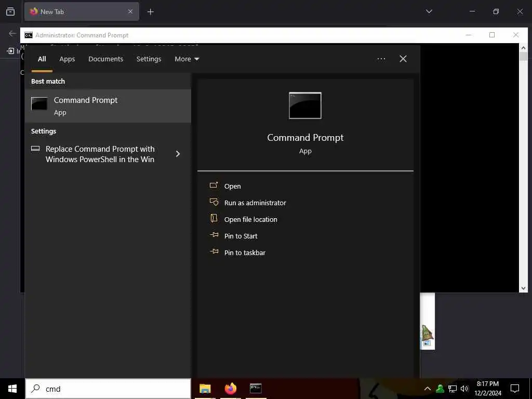The height and width of the screenshot is (399, 532).
Task: Close the Firefox New Tab tab
Action: tap(130, 11)
